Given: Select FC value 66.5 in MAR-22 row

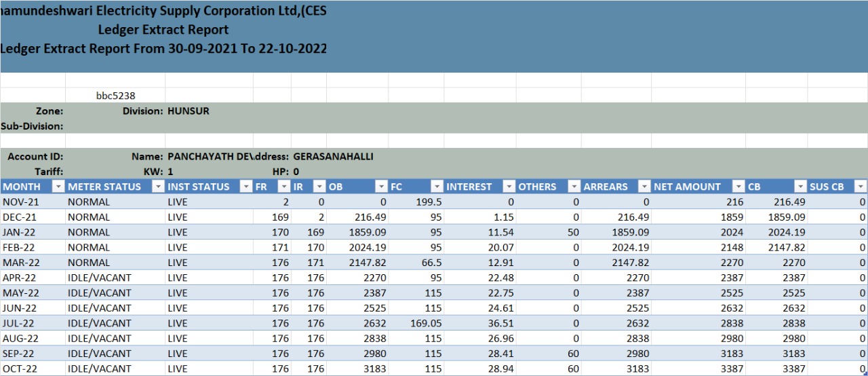Looking at the screenshot, I should [x=416, y=263].
